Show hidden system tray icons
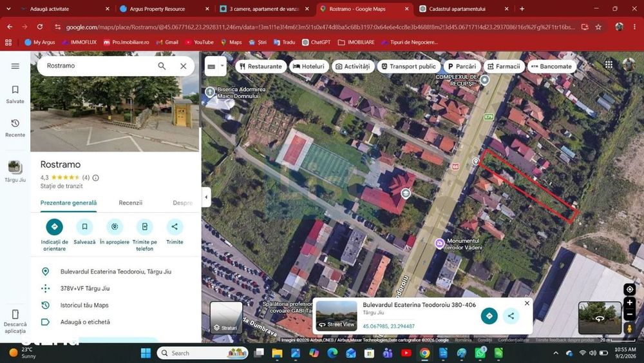This screenshot has height=363, width=644. [x=556, y=353]
